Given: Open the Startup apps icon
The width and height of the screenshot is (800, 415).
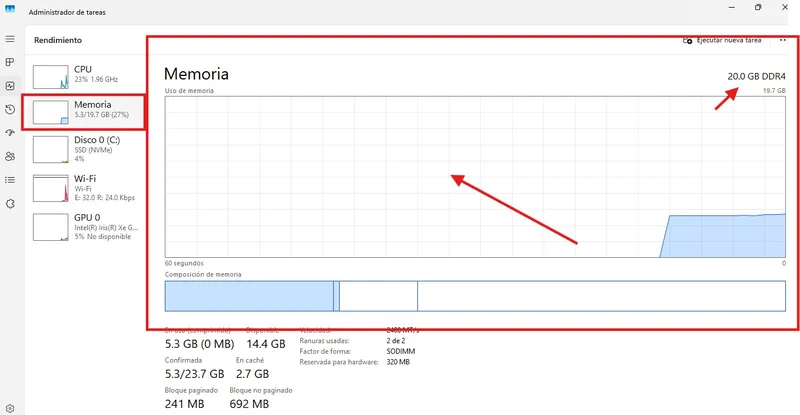Looking at the screenshot, I should pyautogui.click(x=10, y=133).
